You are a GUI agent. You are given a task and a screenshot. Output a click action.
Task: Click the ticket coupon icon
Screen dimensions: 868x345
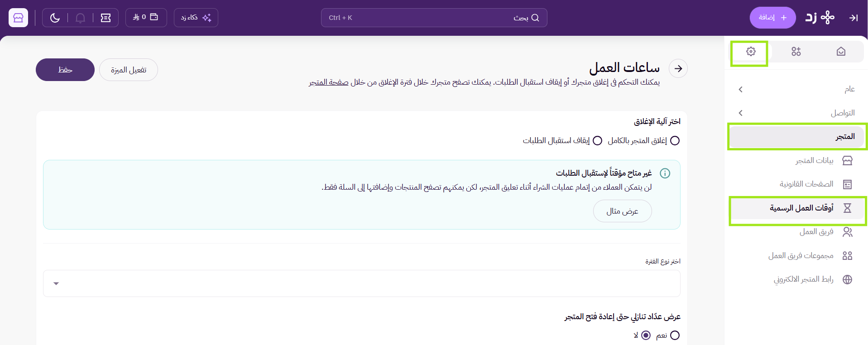(106, 18)
